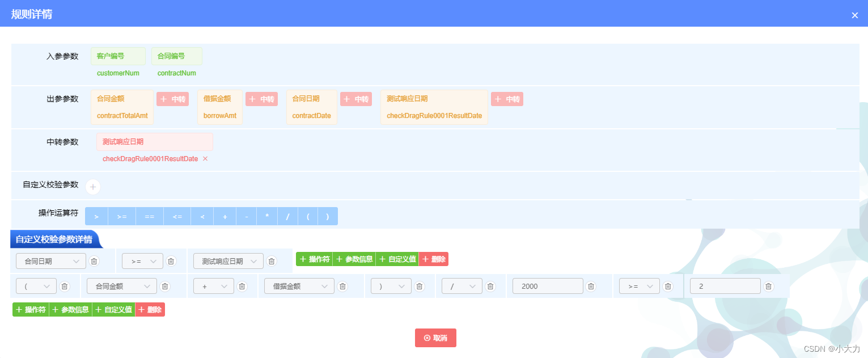Expand the 借据金额 dropdown

[299, 287]
